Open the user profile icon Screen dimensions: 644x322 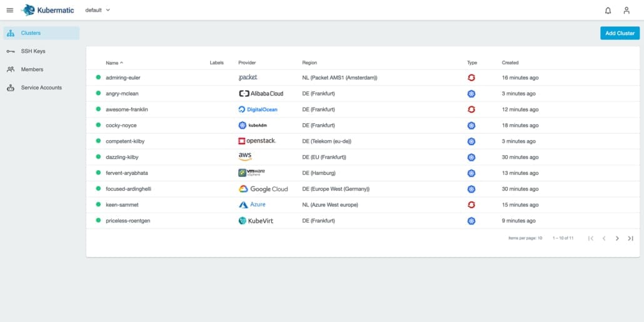[x=626, y=10]
